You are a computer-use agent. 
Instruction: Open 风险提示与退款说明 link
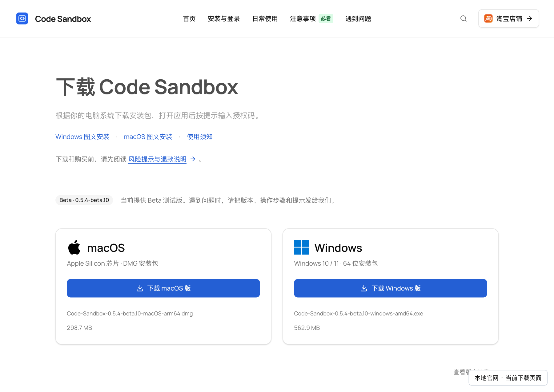click(157, 159)
